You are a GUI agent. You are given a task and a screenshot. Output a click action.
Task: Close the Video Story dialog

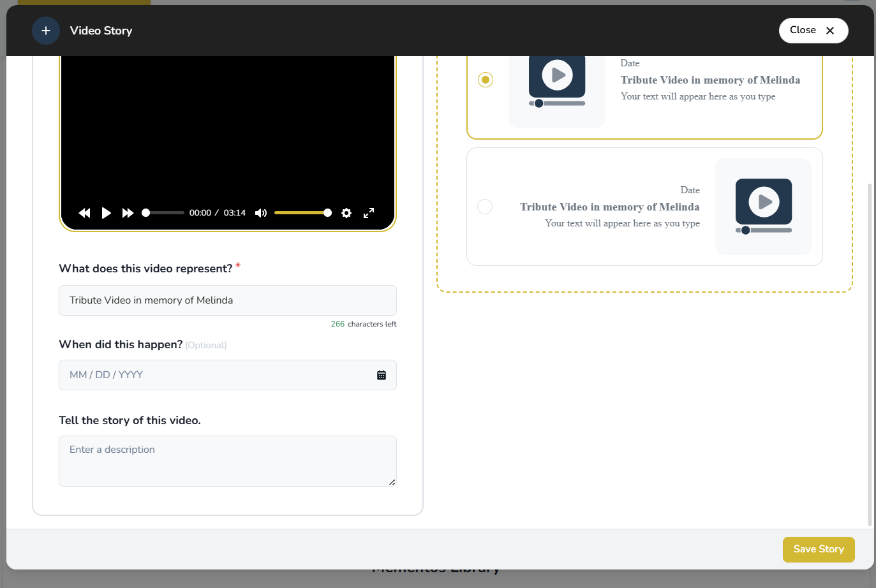point(813,31)
